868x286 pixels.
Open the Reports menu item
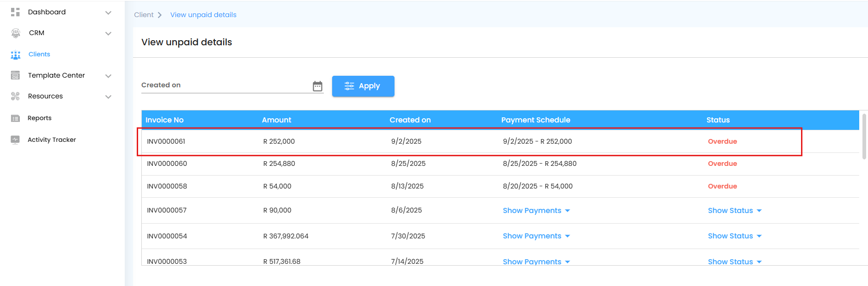point(40,118)
